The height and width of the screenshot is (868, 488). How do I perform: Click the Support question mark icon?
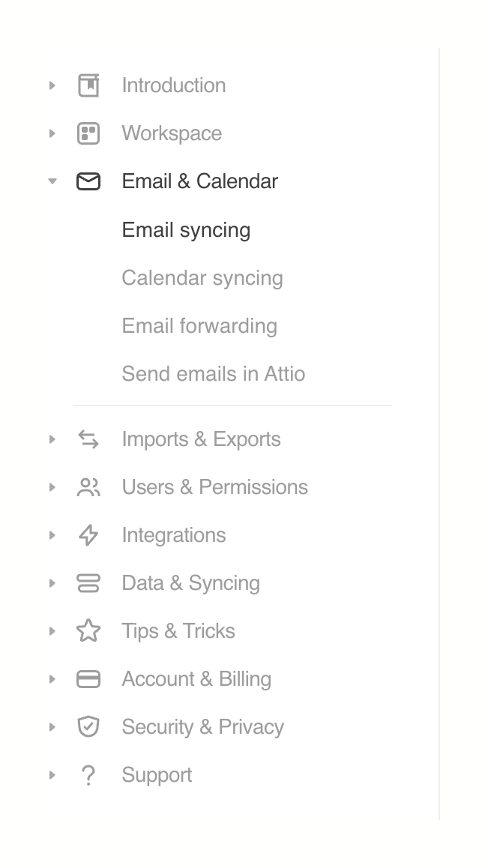click(88, 774)
